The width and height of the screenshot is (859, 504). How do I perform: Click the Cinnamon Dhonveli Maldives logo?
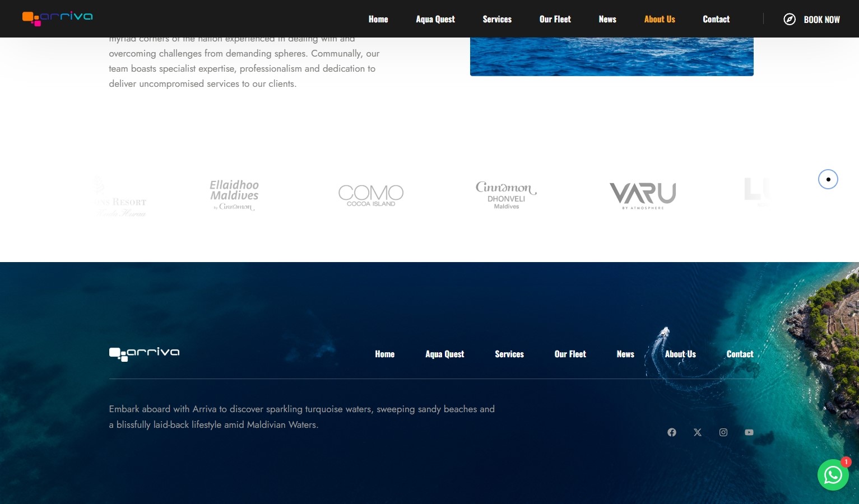point(507,195)
